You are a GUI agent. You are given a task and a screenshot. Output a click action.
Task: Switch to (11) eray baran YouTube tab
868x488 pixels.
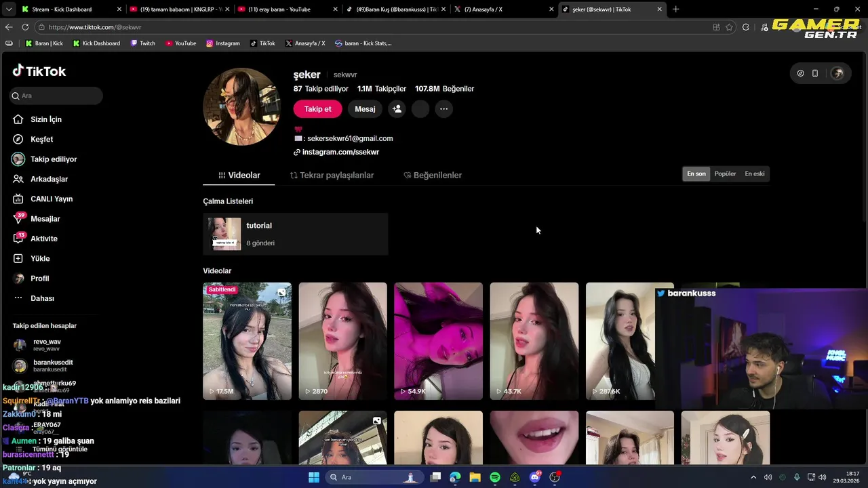(287, 9)
